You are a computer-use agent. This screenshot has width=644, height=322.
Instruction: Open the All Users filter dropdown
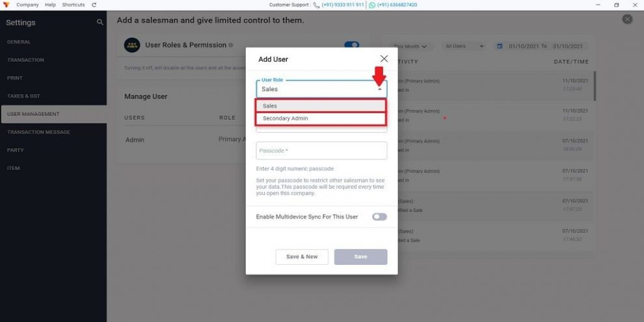(x=464, y=46)
